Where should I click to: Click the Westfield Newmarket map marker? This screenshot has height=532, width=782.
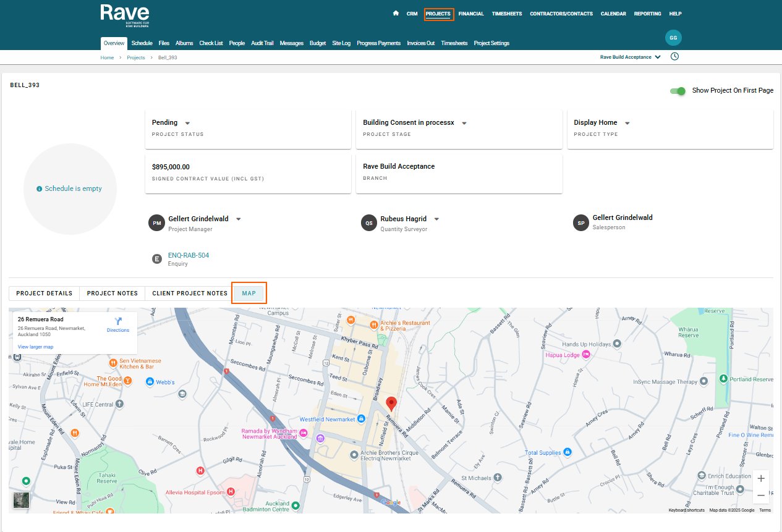pyautogui.click(x=361, y=420)
